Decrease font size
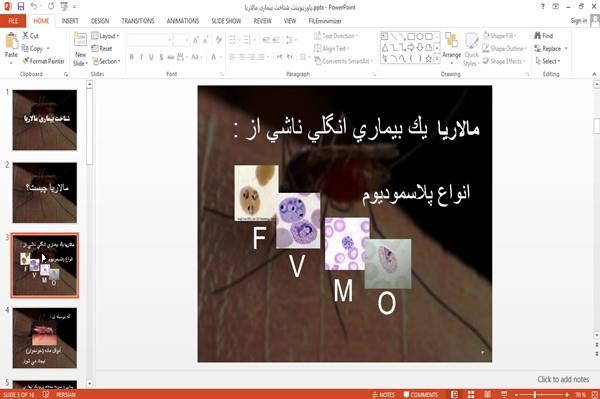 (206, 40)
